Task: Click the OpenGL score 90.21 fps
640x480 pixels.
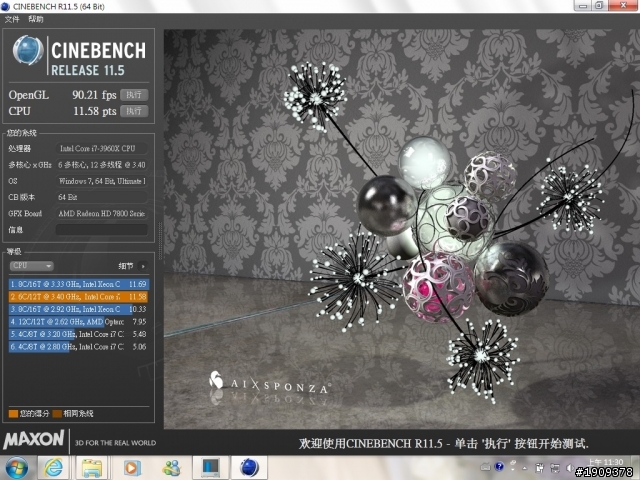Action: (x=94, y=95)
